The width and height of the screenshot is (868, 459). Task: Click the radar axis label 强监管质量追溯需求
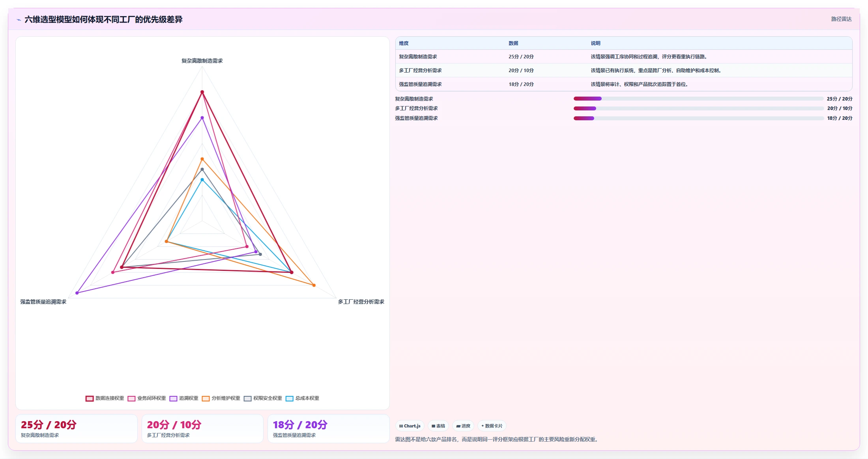(x=43, y=302)
